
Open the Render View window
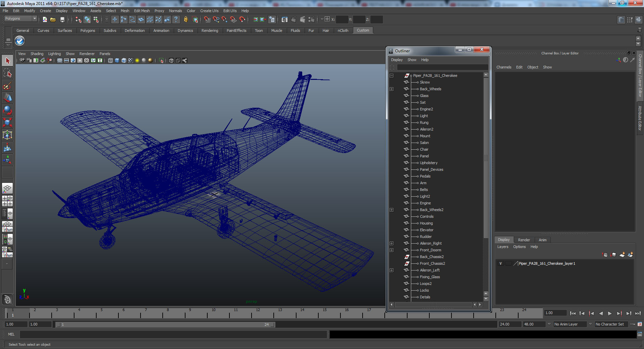tap(284, 19)
